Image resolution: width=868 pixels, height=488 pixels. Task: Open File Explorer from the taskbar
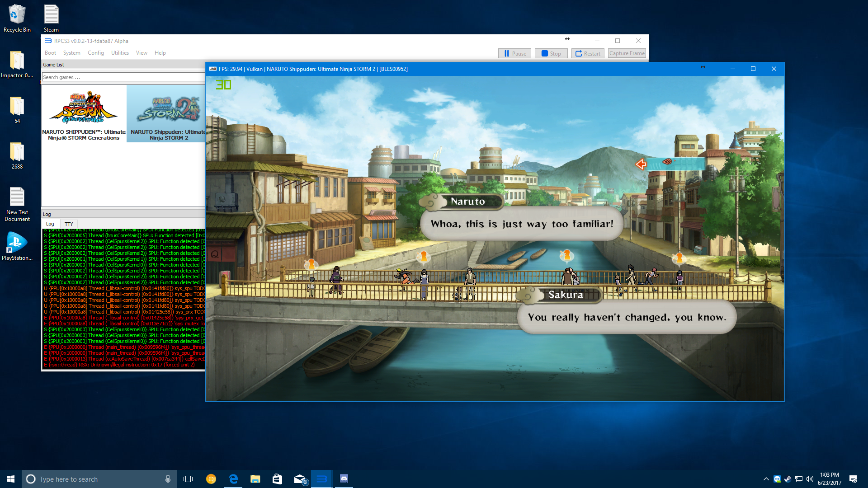click(255, 479)
